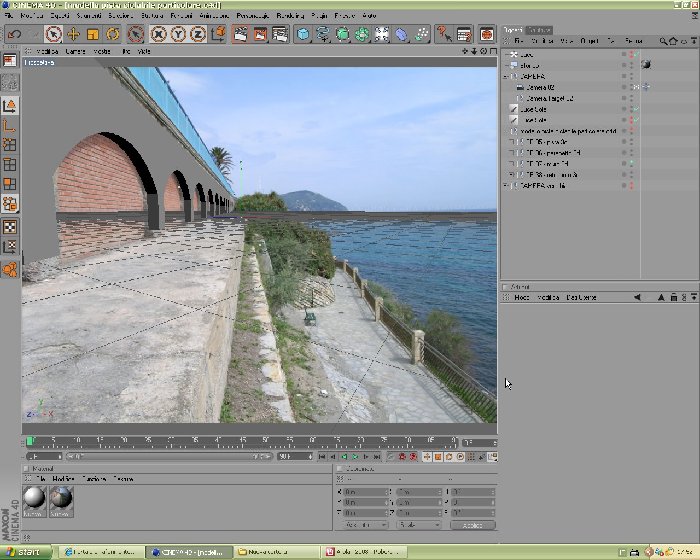Open the Rendering menu
Viewport: 700px width, 560px height.
tap(290, 16)
